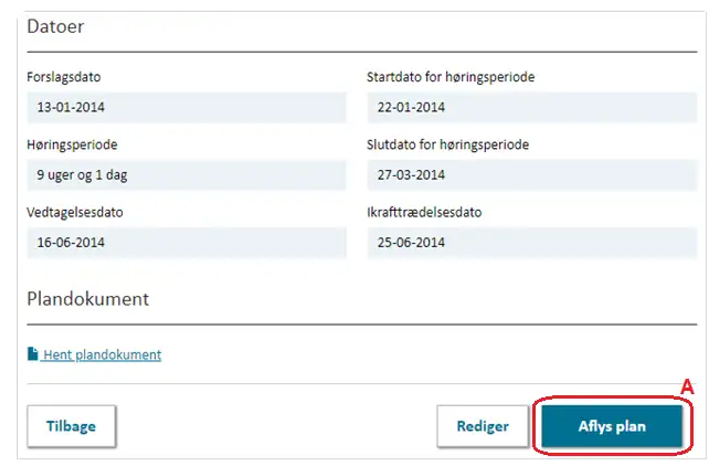Click the document icon beside Hent plandokument
The height and width of the screenshot is (463, 719).
(x=33, y=354)
